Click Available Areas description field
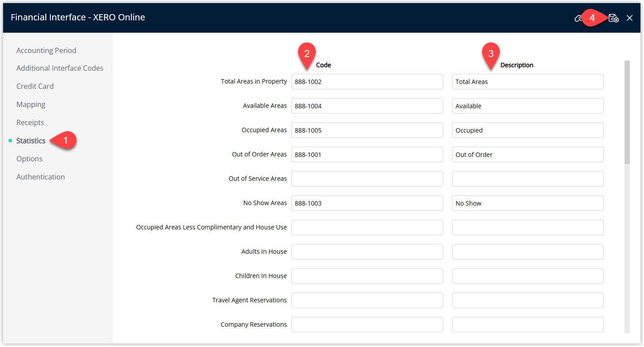This screenshot has width=644, height=347. tap(528, 106)
